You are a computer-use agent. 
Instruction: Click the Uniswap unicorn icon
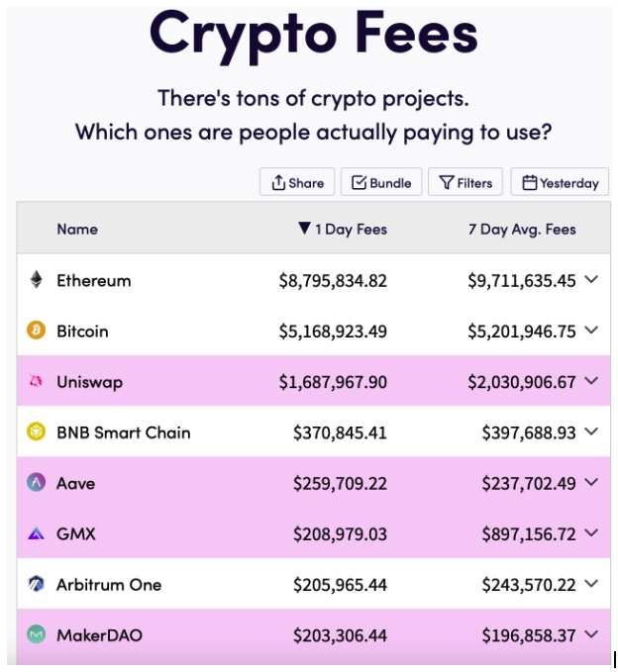37,382
